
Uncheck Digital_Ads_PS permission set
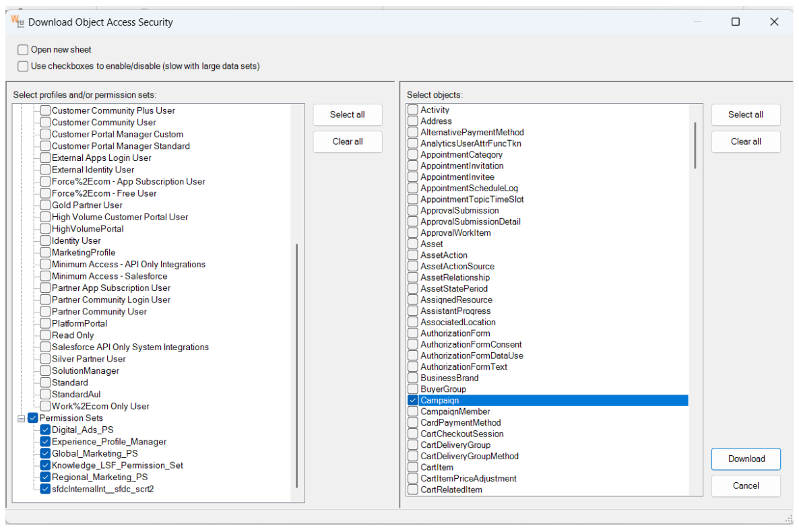coord(45,430)
